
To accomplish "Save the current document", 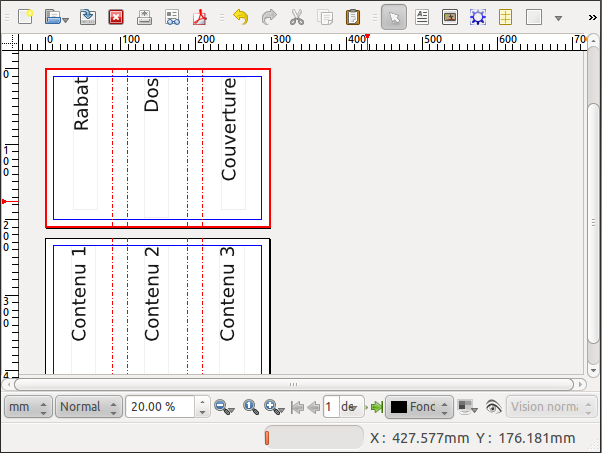I will tap(88, 17).
